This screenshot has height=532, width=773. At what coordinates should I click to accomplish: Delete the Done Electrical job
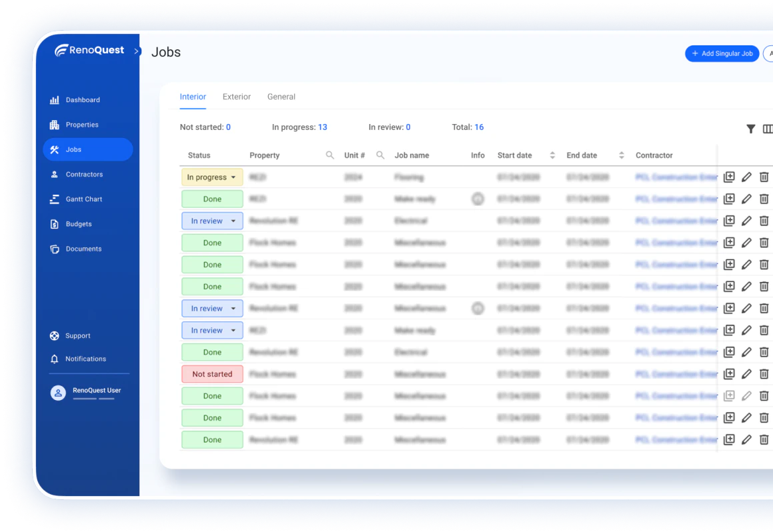coord(764,352)
